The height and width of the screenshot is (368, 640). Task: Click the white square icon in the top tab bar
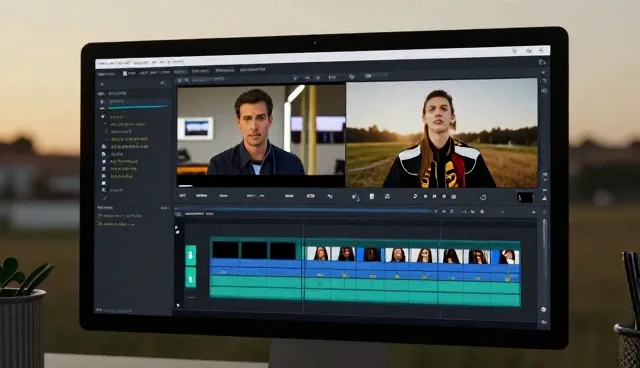pyautogui.click(x=125, y=73)
